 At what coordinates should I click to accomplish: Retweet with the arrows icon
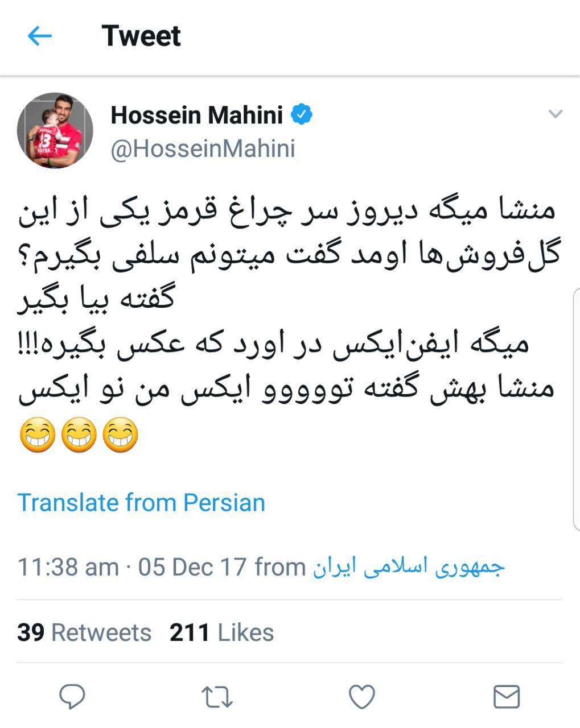[217, 697]
